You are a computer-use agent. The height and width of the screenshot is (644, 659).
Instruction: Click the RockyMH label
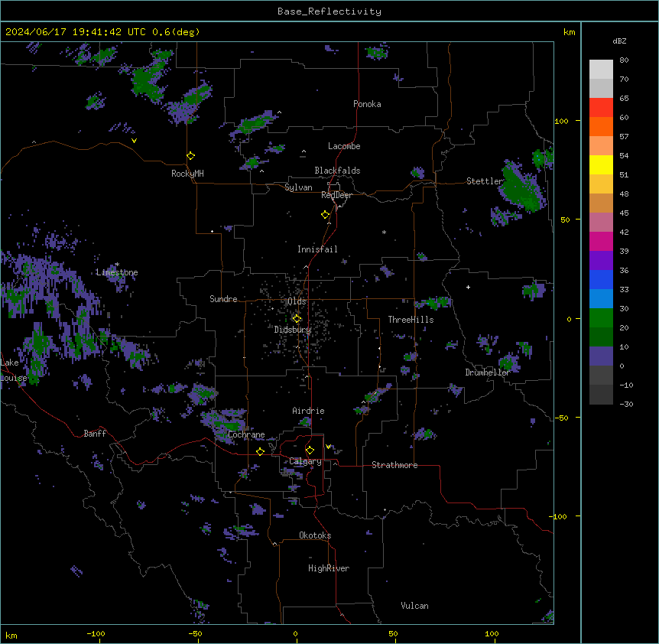187,173
